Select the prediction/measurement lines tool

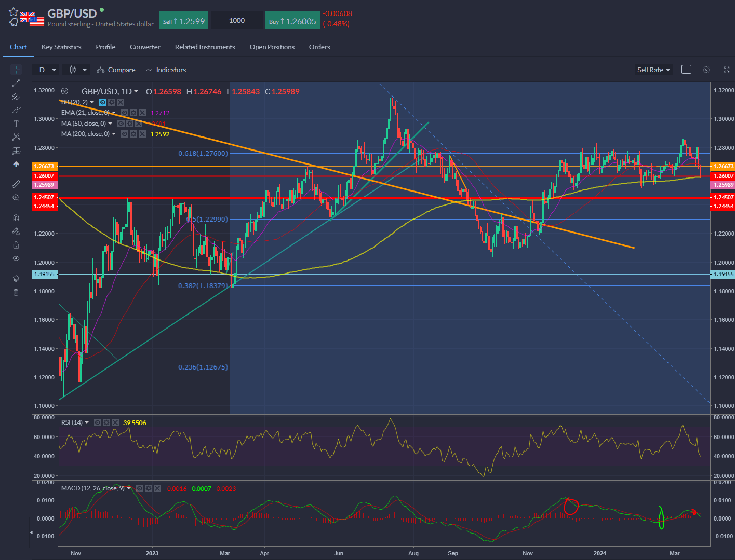click(16, 151)
